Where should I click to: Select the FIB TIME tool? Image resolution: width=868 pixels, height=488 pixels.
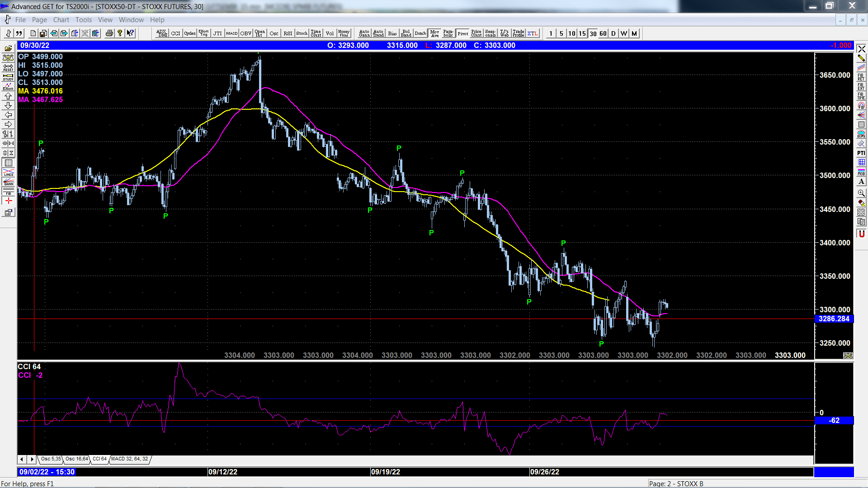(x=861, y=96)
